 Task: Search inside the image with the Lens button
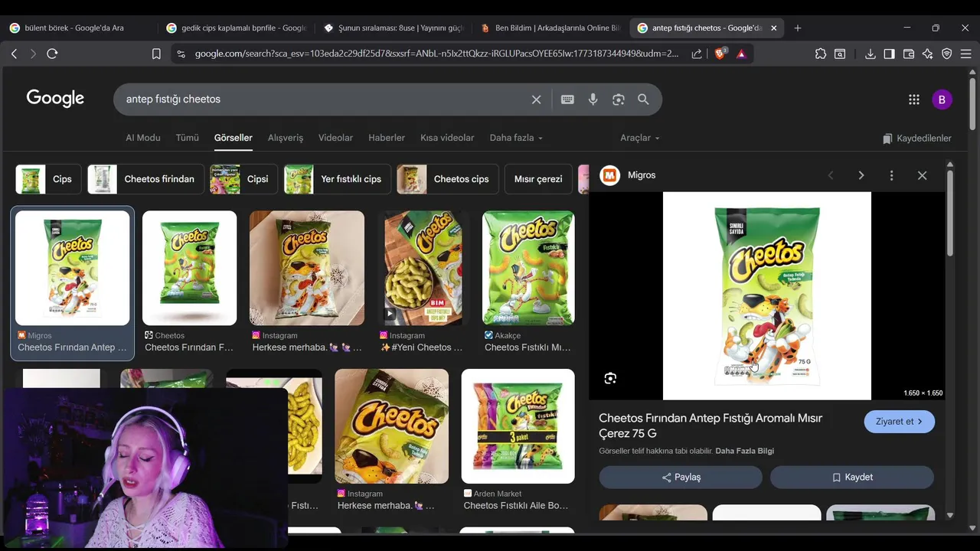(x=610, y=378)
